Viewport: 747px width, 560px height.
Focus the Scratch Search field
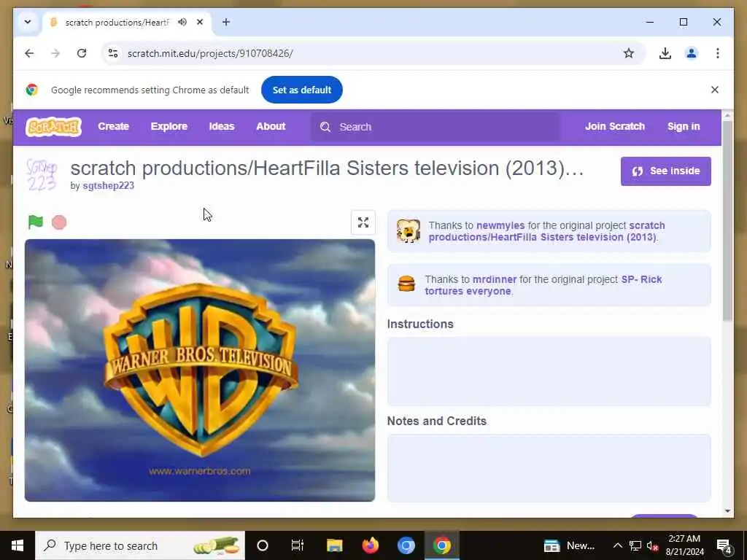click(x=436, y=127)
